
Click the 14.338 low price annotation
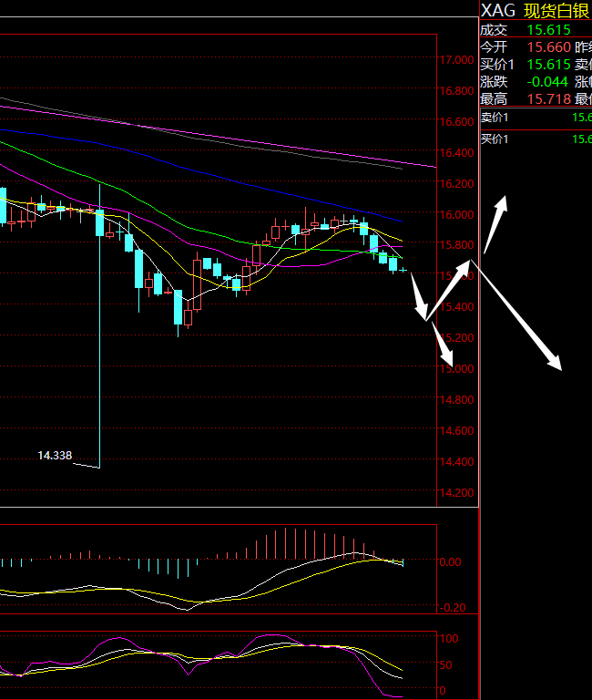(55, 456)
